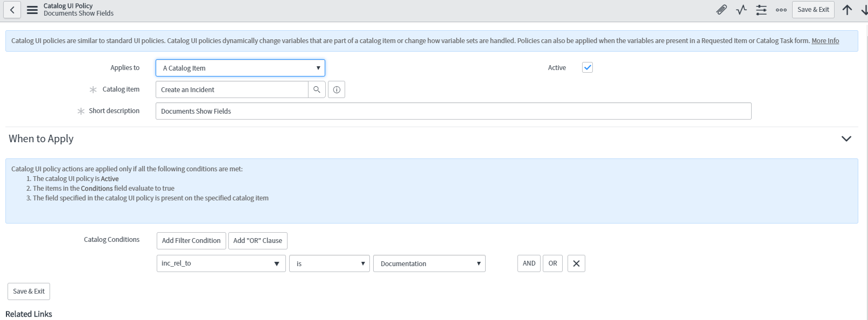Change the 'is' operator dropdown
Screen dimensions: 868x320
coord(330,263)
